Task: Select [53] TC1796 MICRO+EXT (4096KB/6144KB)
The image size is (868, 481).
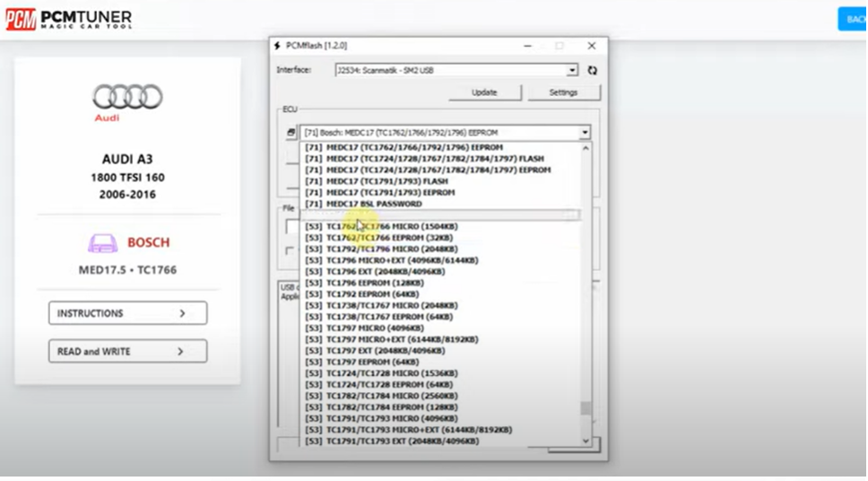Action: 440,260
